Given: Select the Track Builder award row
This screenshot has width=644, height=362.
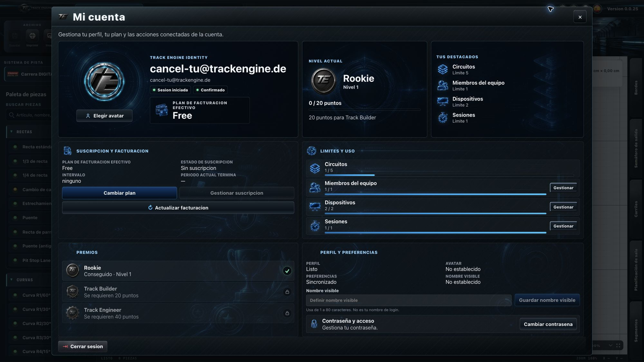Looking at the screenshot, I should click(178, 292).
